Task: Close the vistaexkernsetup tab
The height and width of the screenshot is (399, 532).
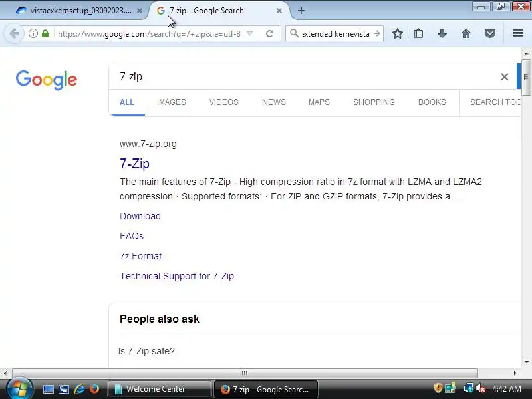Action: tap(140, 11)
